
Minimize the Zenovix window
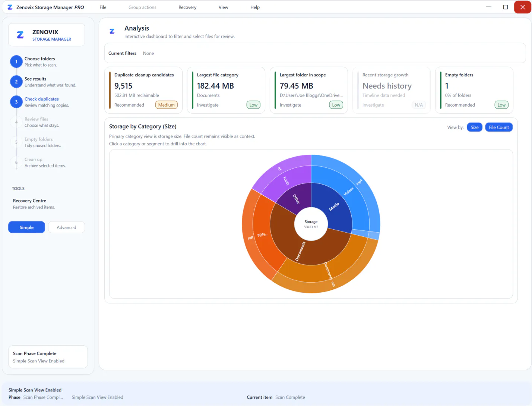point(488,7)
